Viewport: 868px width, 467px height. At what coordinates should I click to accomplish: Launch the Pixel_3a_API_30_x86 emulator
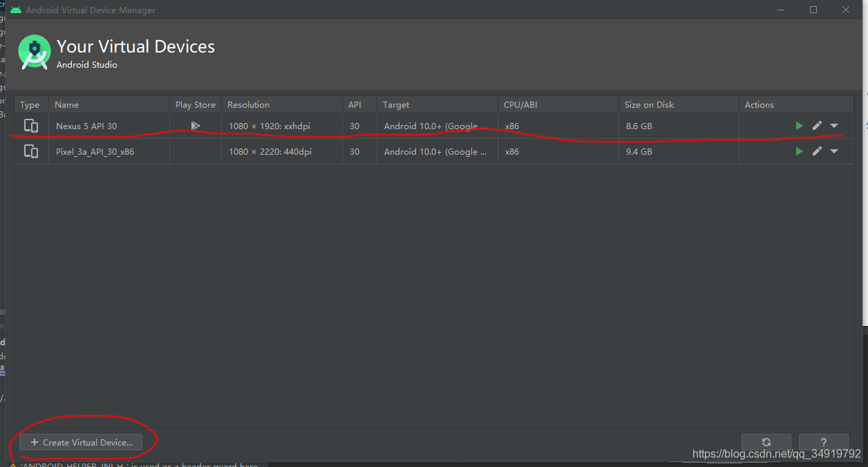pyautogui.click(x=799, y=151)
